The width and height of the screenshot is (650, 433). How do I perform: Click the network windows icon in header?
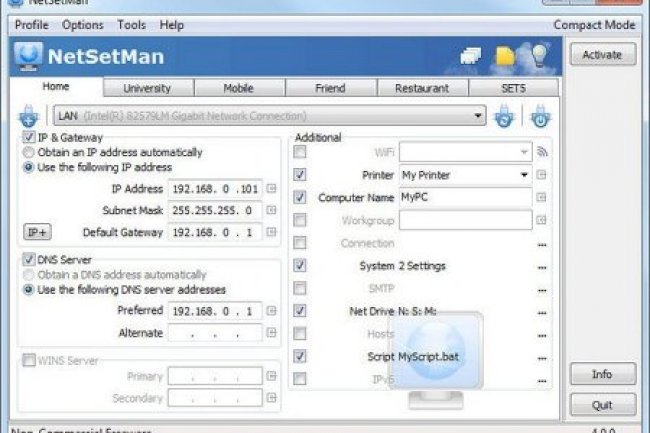(472, 57)
